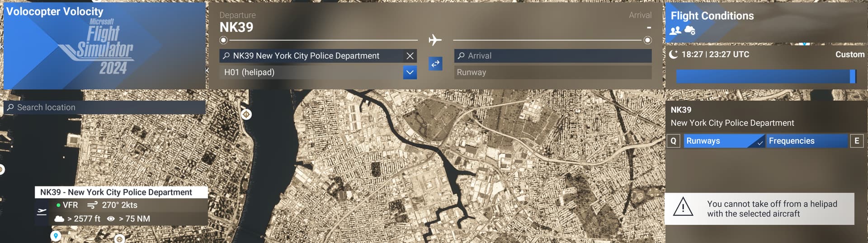Click the blue location pin on map
Viewport: 868px width, 243px height.
tap(56, 236)
